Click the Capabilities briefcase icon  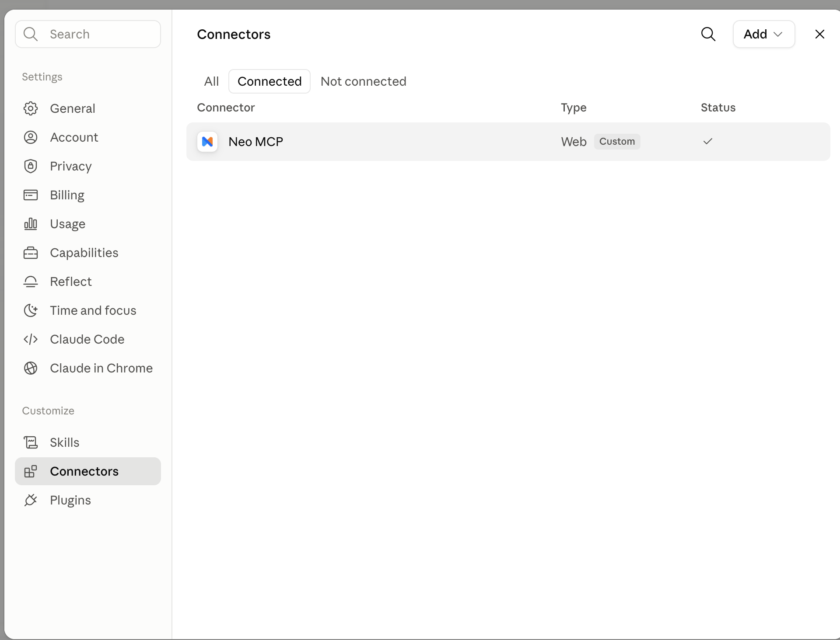[31, 253]
